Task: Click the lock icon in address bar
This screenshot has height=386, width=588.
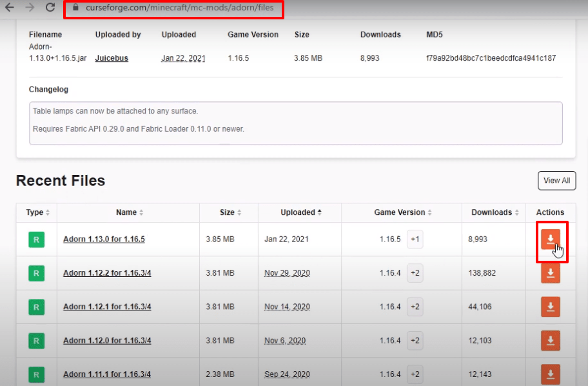Action: 75,8
